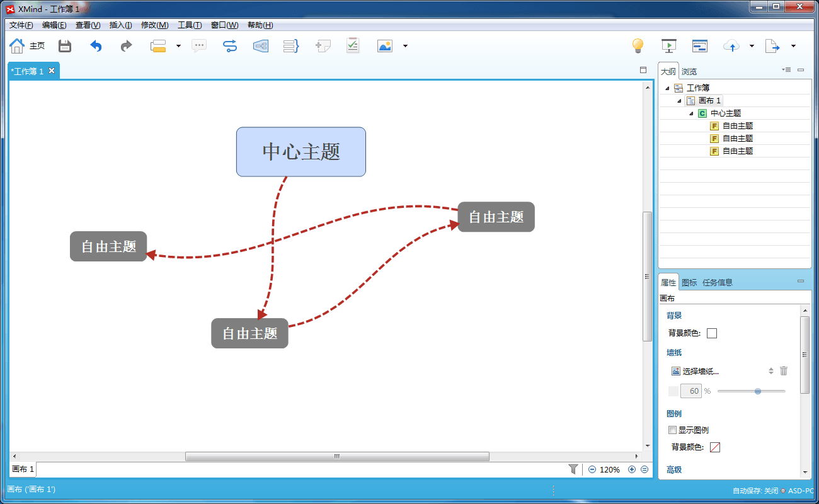Go to the 主页 home button
The height and width of the screenshot is (504, 819).
click(x=27, y=46)
